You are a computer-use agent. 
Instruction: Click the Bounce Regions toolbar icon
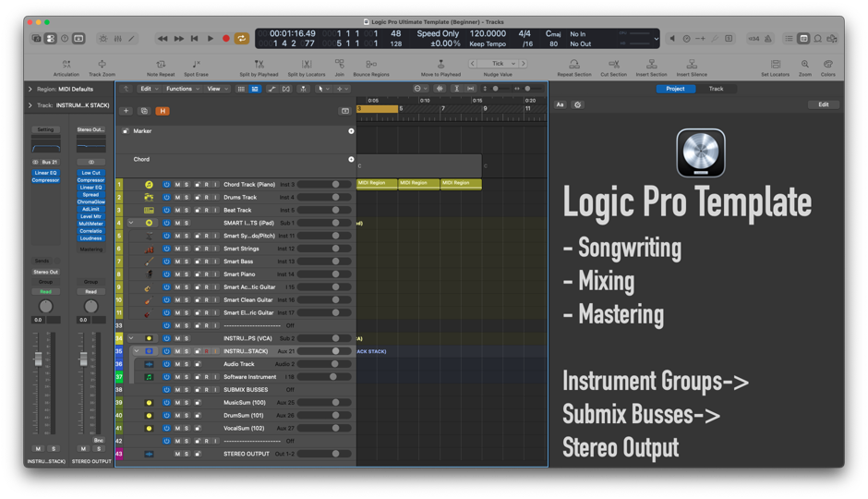click(x=371, y=65)
